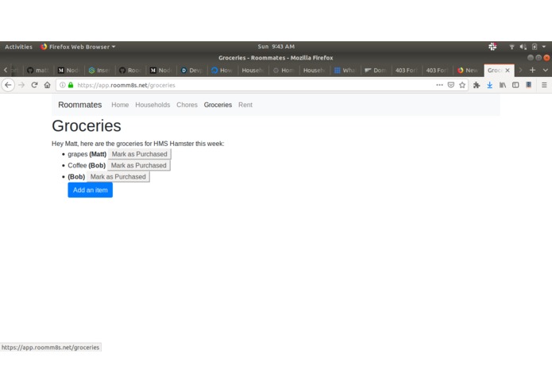Click the container extension icon next to sidebar
This screenshot has width=552, height=392.
pos(529,85)
